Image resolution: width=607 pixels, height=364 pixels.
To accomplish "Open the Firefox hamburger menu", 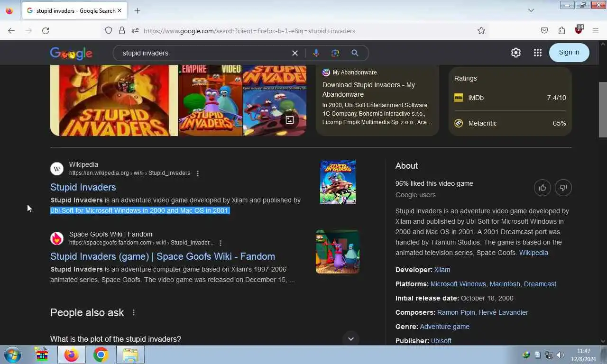I will [596, 30].
